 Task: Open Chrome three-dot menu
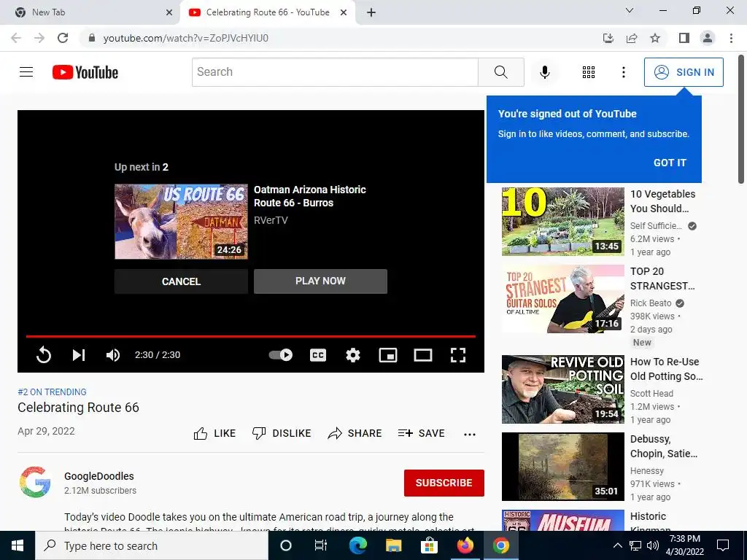731,38
